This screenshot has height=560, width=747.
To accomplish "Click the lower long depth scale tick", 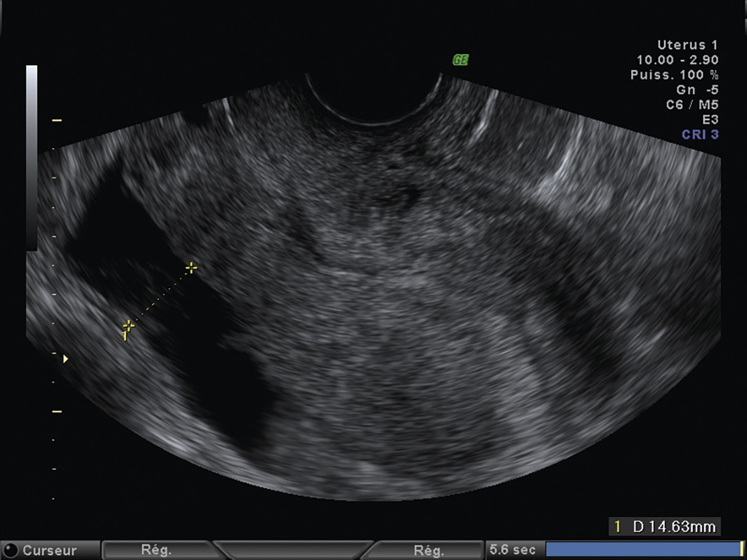I will click(57, 411).
